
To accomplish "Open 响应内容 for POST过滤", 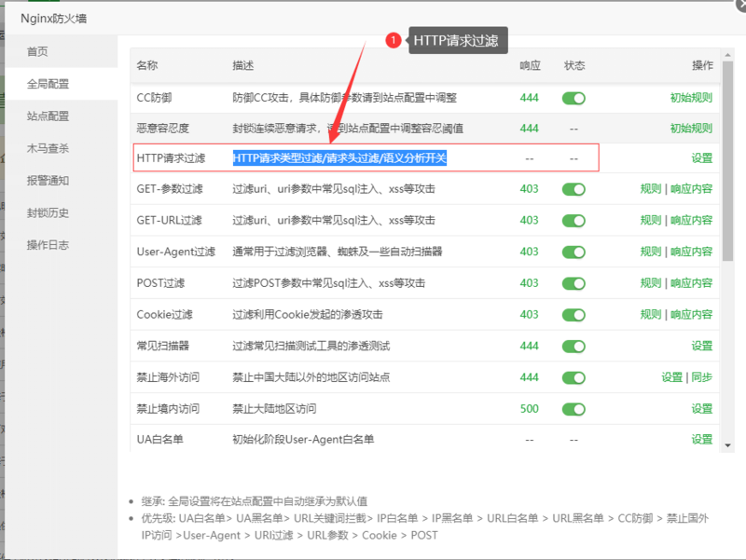I will 691,283.
